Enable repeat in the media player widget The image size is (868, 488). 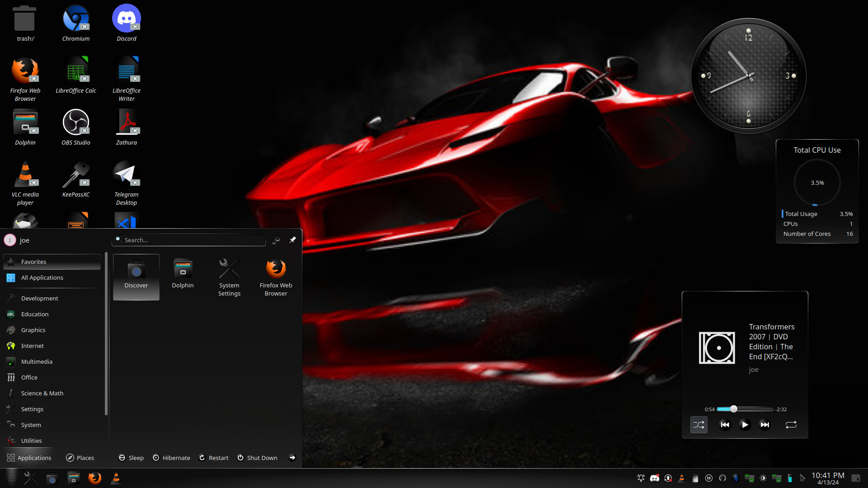point(791,425)
